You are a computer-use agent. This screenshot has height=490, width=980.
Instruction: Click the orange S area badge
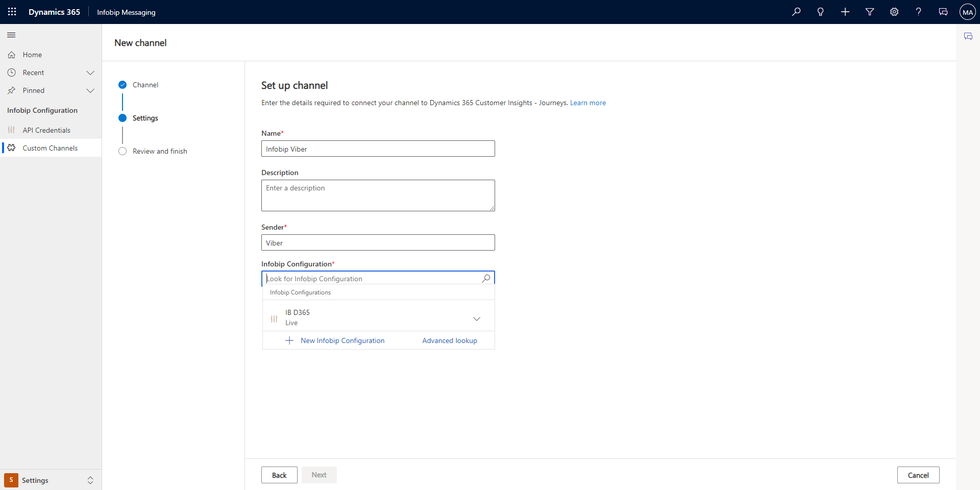coord(11,480)
